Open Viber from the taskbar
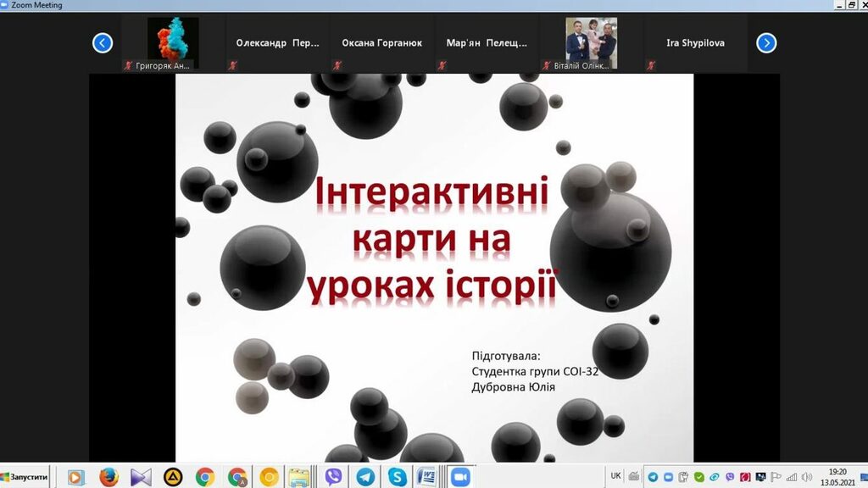The width and height of the screenshot is (868, 488). pyautogui.click(x=333, y=477)
